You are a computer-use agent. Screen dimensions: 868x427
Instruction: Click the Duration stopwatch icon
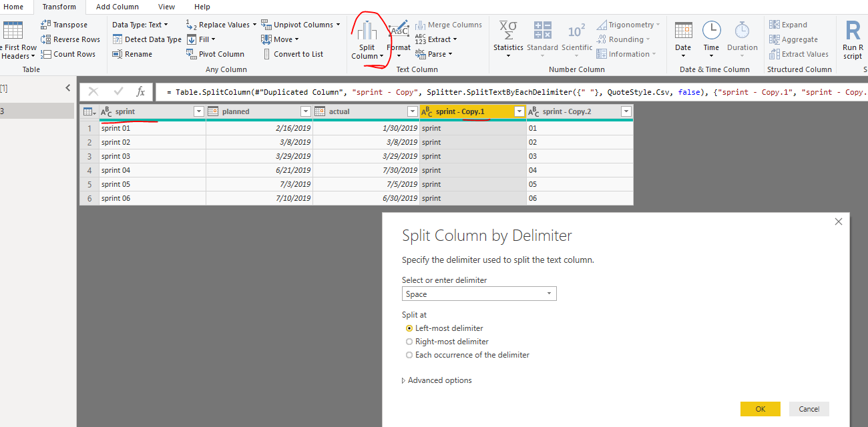pyautogui.click(x=742, y=30)
